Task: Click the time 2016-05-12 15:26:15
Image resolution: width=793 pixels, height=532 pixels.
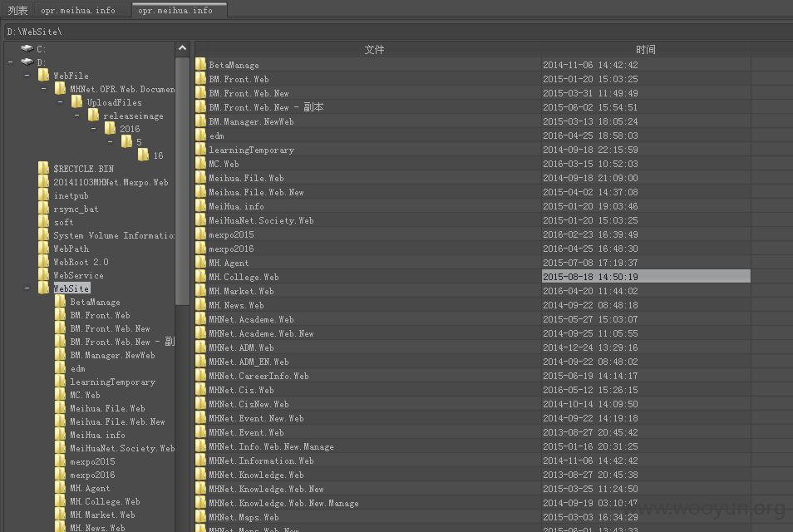Action: pos(590,390)
